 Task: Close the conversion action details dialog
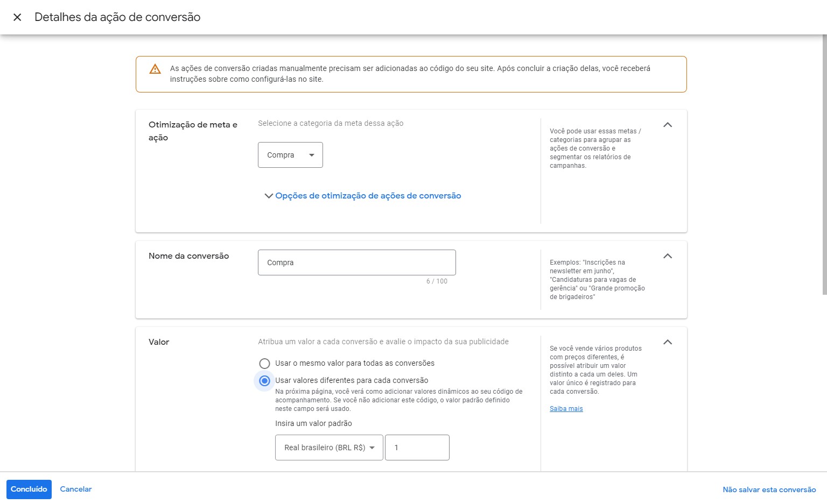[x=17, y=17]
